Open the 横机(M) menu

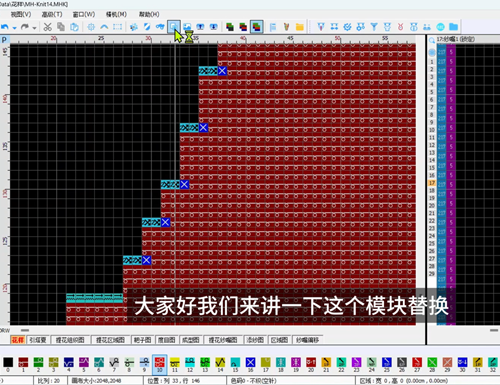coord(116,14)
